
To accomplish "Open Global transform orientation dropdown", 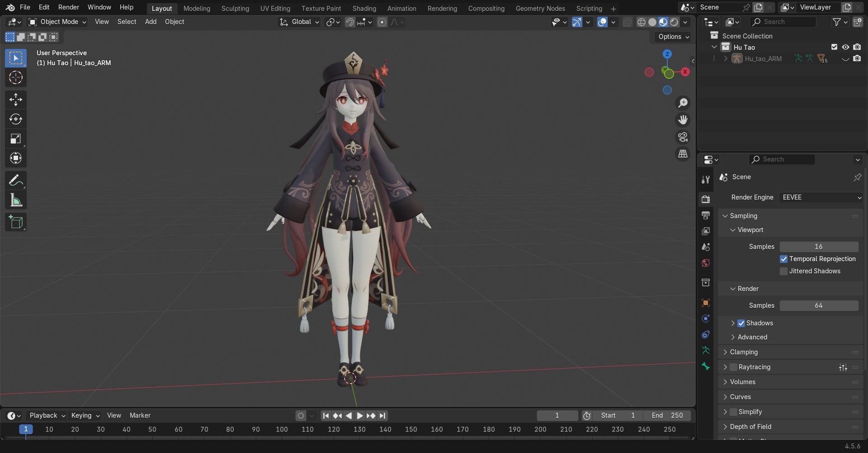I will pos(299,22).
